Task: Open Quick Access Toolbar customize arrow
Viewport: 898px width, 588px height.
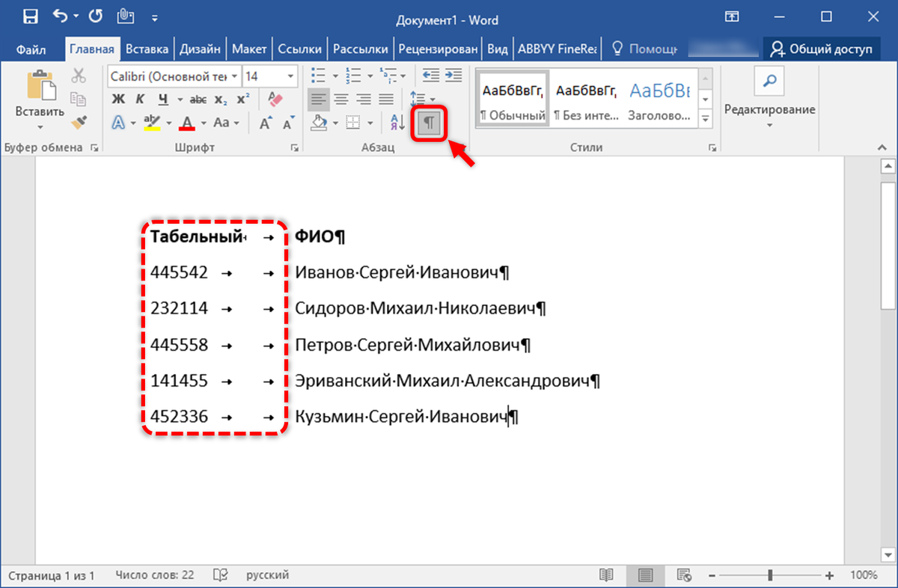Action: 154,18
